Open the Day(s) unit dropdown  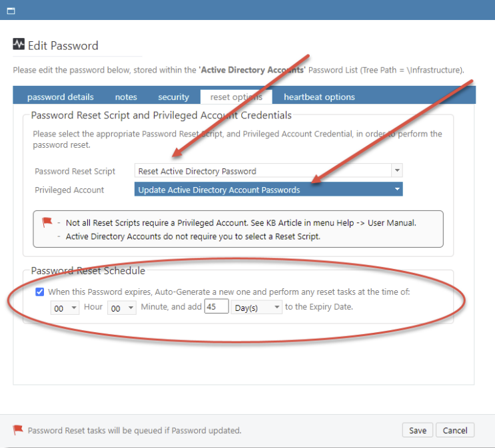coord(256,307)
